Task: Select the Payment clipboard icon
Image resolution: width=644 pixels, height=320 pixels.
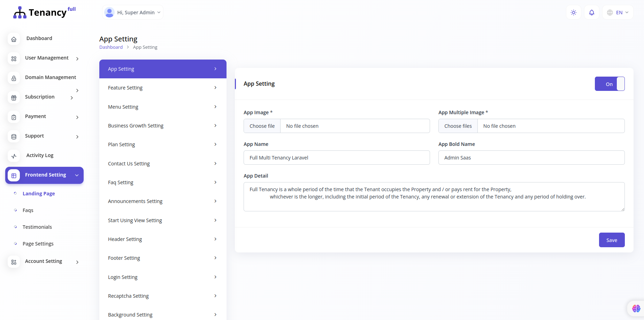Action: (14, 117)
